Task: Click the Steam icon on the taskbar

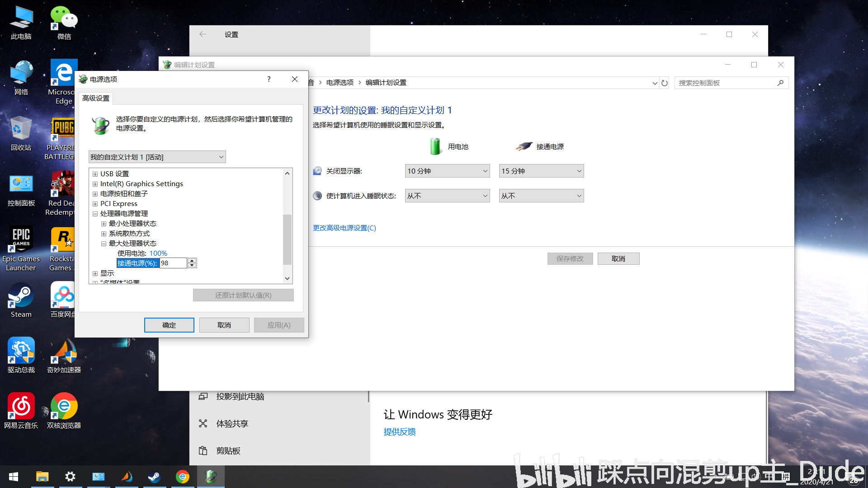Action: click(155, 477)
